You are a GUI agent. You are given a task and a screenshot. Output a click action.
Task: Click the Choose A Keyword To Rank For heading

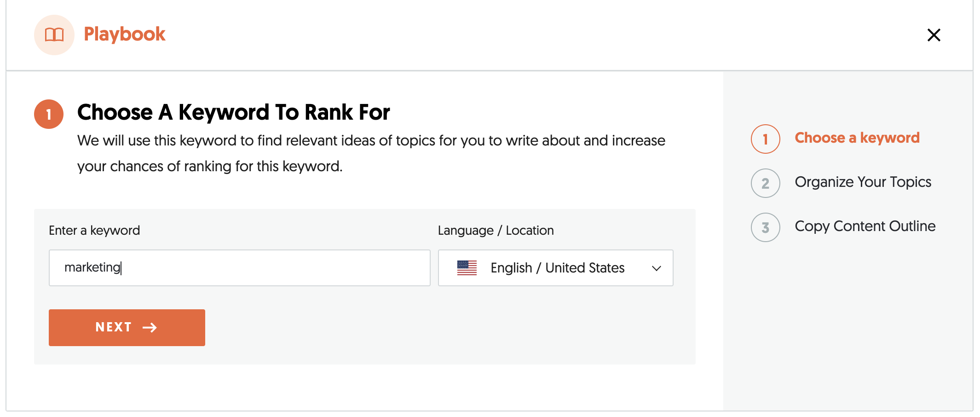click(233, 112)
